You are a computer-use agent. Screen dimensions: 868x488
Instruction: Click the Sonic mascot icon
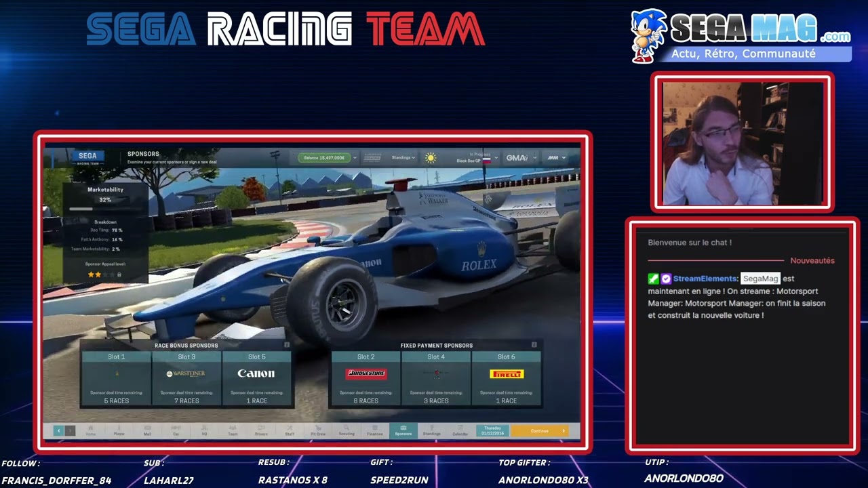pos(648,36)
